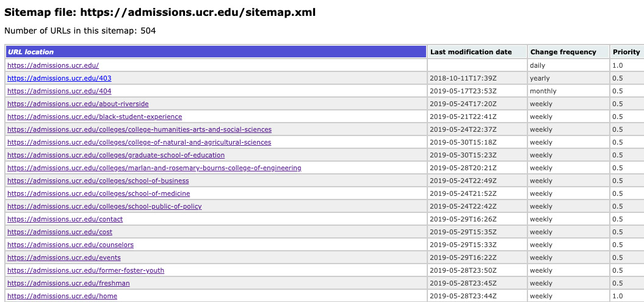Follow the admissions cost page link
This screenshot has width=644, height=302.
(x=60, y=232)
